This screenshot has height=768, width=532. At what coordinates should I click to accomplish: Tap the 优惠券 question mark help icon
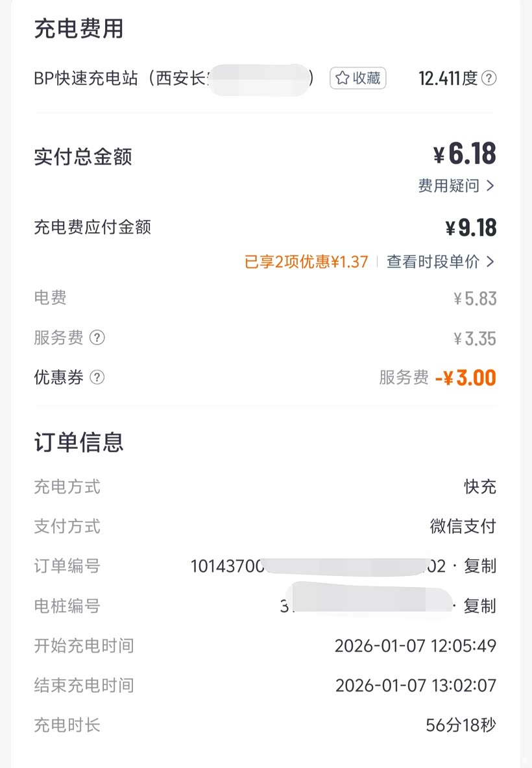click(x=97, y=378)
